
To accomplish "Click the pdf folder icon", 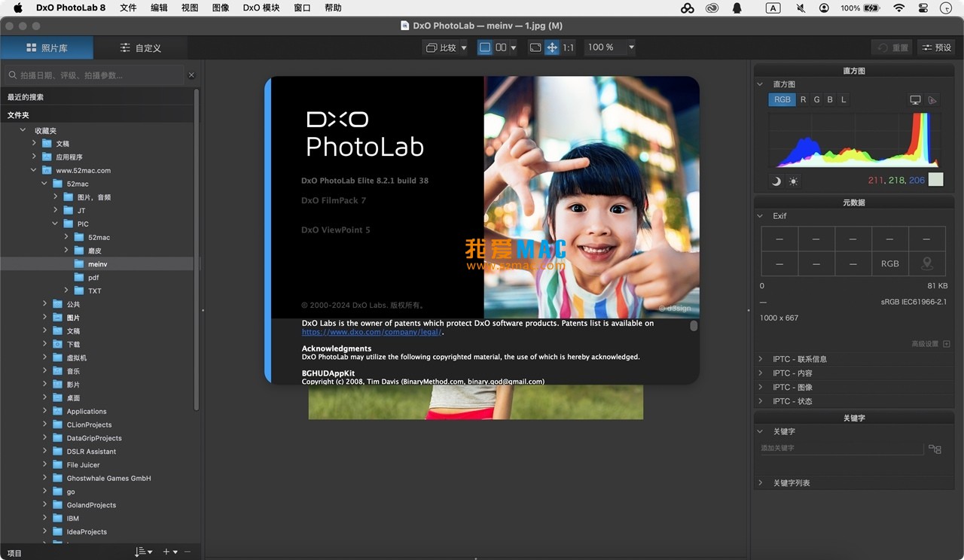I will pos(79,278).
